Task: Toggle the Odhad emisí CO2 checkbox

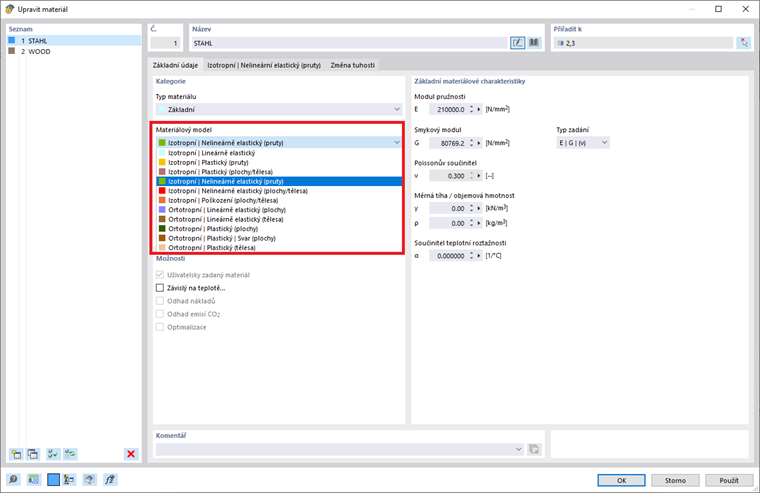Action: coord(160,314)
